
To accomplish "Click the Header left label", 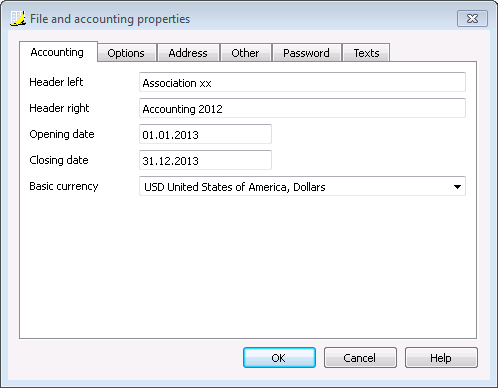I will point(56,82).
